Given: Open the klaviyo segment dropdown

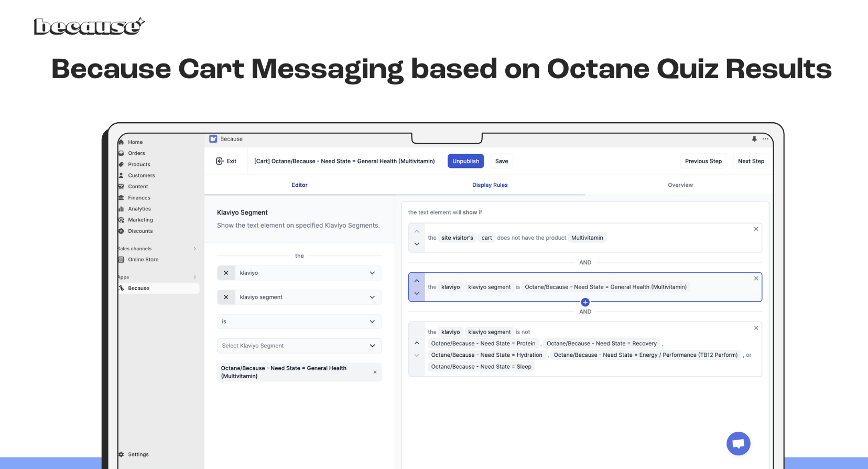Looking at the screenshot, I should coord(308,297).
